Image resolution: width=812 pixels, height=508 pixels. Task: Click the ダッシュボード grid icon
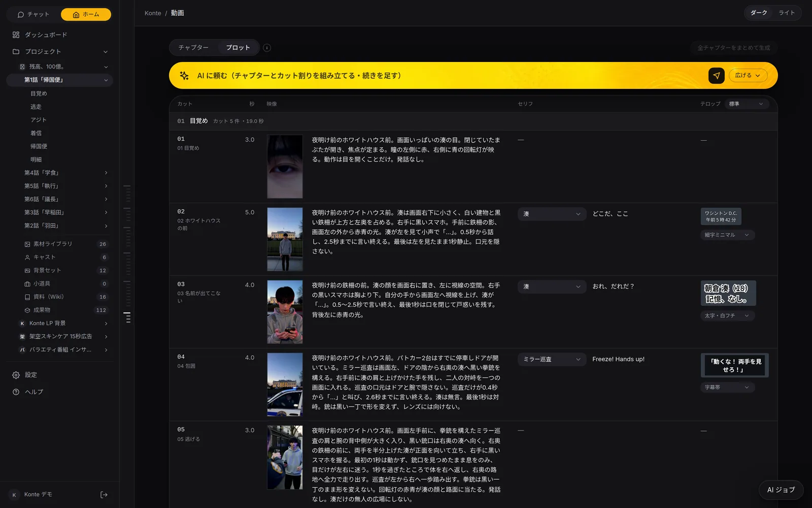(16, 35)
